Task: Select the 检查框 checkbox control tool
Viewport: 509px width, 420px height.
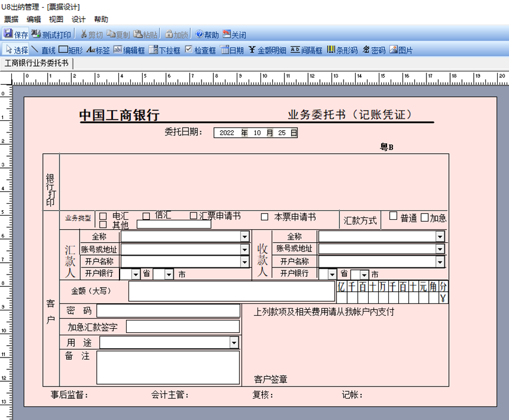Action: point(200,49)
